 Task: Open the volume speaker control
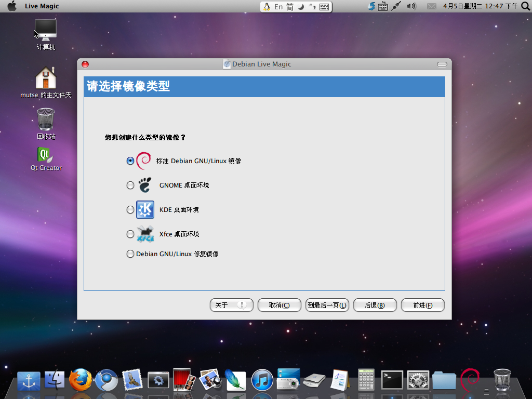[411, 6]
